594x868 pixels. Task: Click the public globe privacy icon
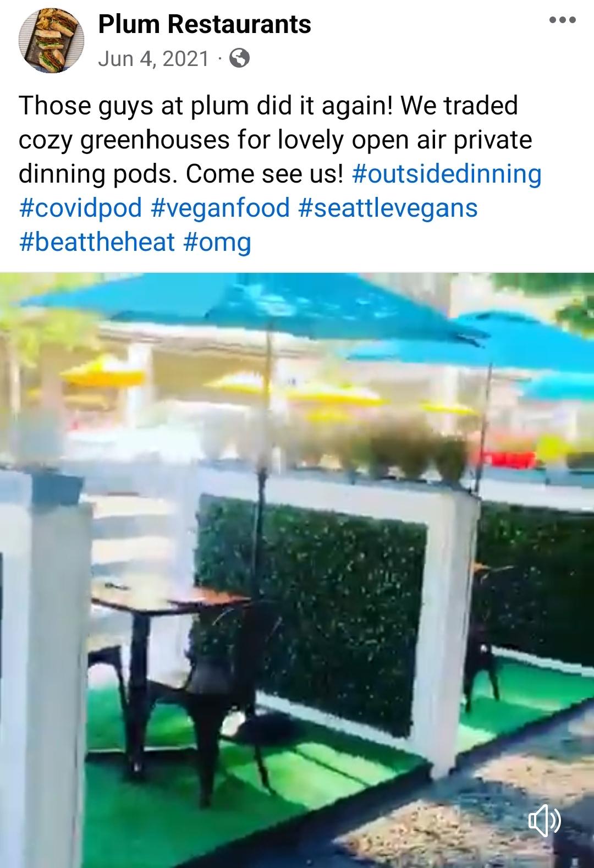pos(239,58)
